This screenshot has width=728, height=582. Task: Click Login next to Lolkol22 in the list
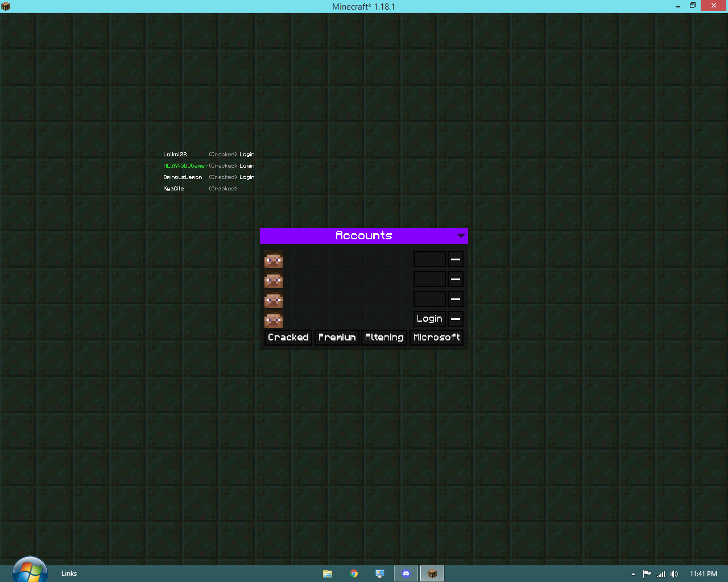pos(247,154)
